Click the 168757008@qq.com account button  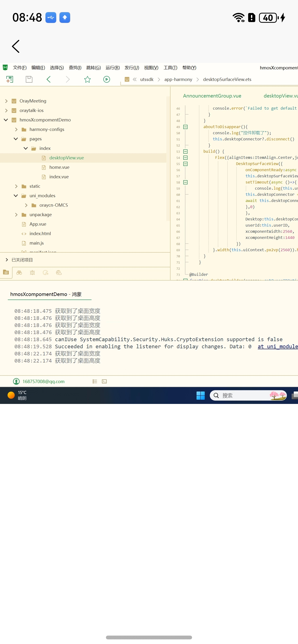(39, 381)
